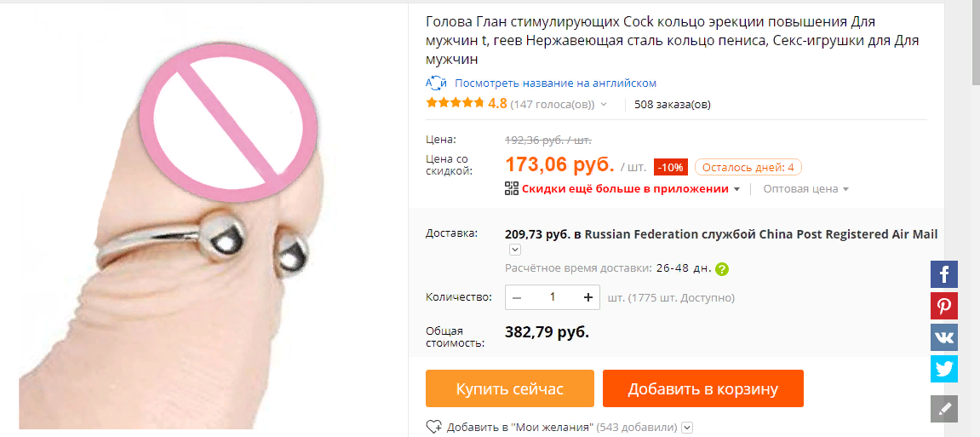This screenshot has height=437, width=980.
Task: Share the product on Facebook
Action: tap(943, 274)
